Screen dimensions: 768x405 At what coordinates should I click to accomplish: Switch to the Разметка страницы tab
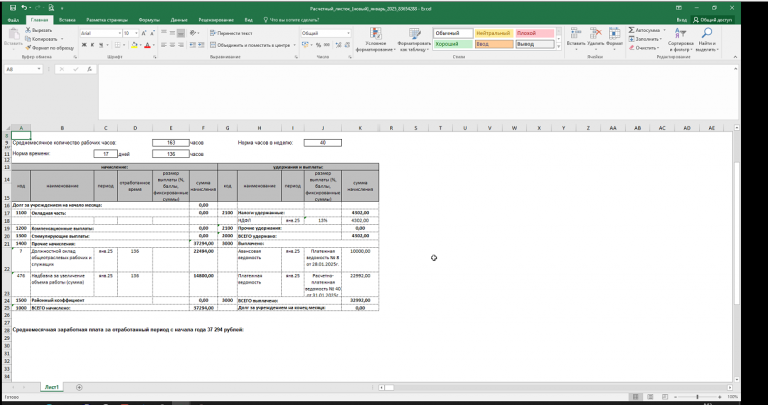tap(107, 20)
